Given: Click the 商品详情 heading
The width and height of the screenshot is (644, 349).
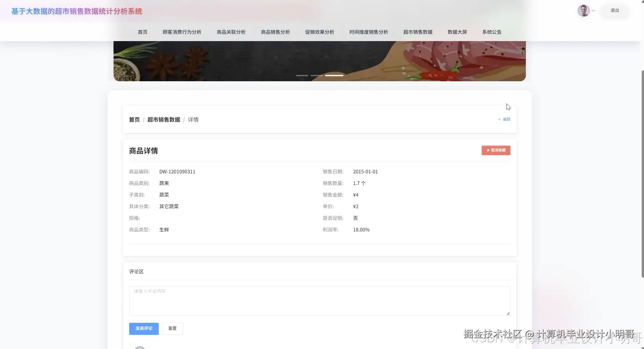Looking at the screenshot, I should pos(144,151).
